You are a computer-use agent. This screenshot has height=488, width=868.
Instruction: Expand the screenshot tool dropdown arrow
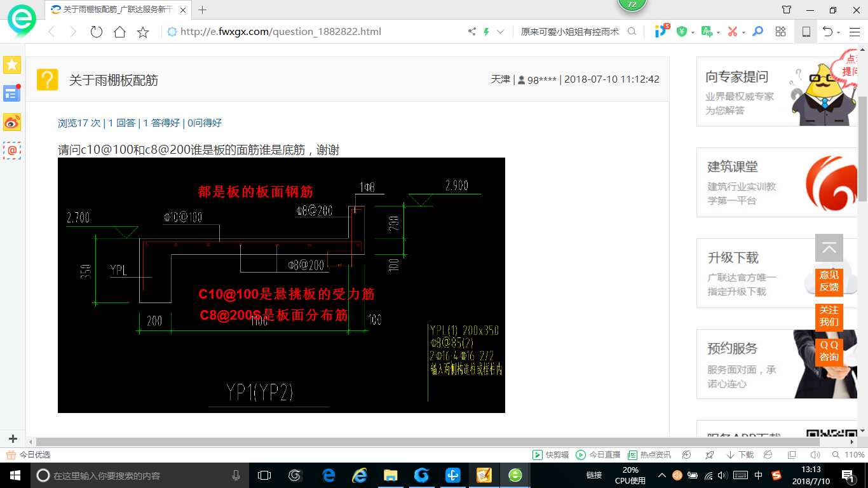[743, 32]
